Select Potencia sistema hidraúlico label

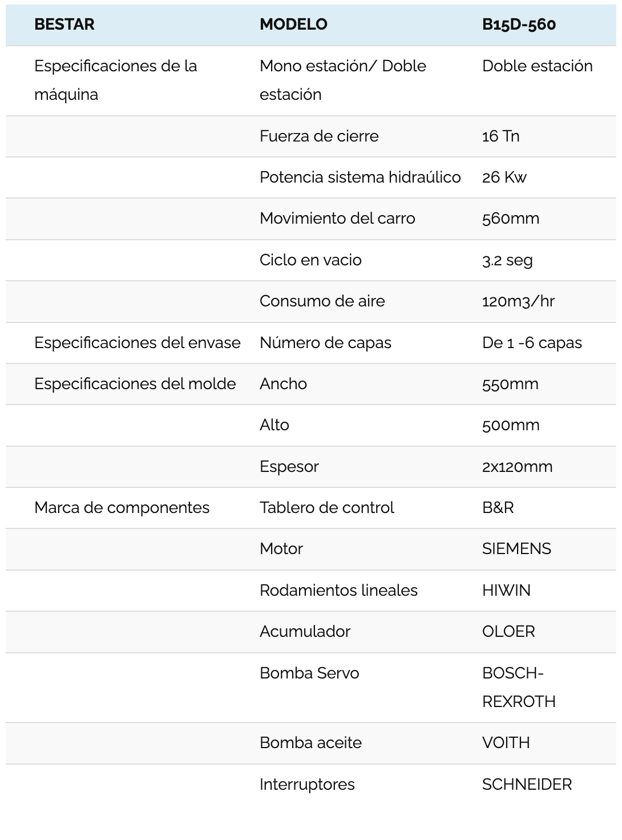(360, 177)
